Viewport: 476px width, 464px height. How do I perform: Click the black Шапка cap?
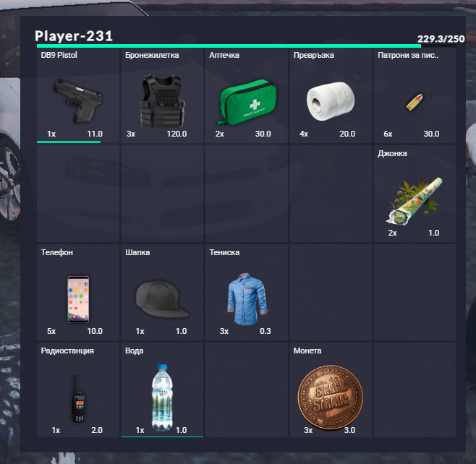click(x=163, y=299)
